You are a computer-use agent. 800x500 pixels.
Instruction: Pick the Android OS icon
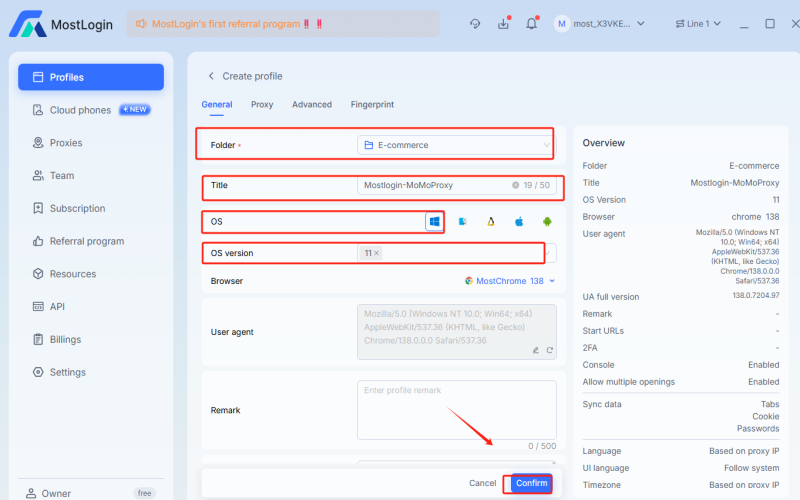coord(547,221)
